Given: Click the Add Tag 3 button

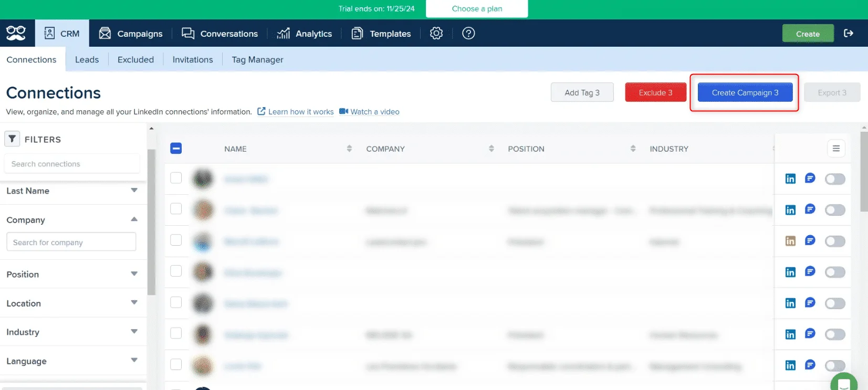Looking at the screenshot, I should 582,92.
